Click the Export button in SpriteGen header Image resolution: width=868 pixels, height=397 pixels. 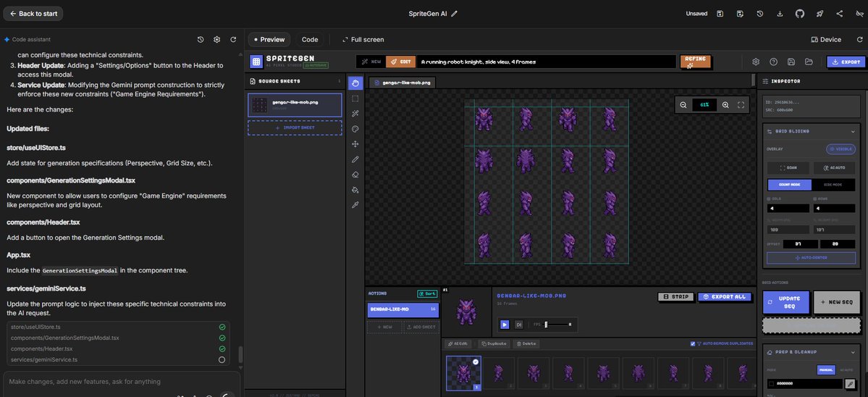(846, 62)
